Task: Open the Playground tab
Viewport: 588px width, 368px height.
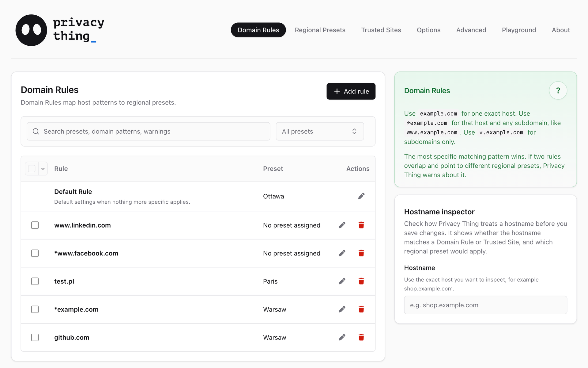Action: pos(519,30)
